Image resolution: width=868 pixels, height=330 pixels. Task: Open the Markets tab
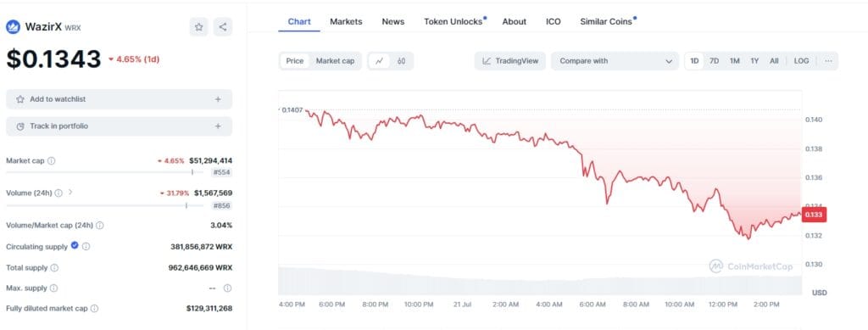pyautogui.click(x=346, y=21)
